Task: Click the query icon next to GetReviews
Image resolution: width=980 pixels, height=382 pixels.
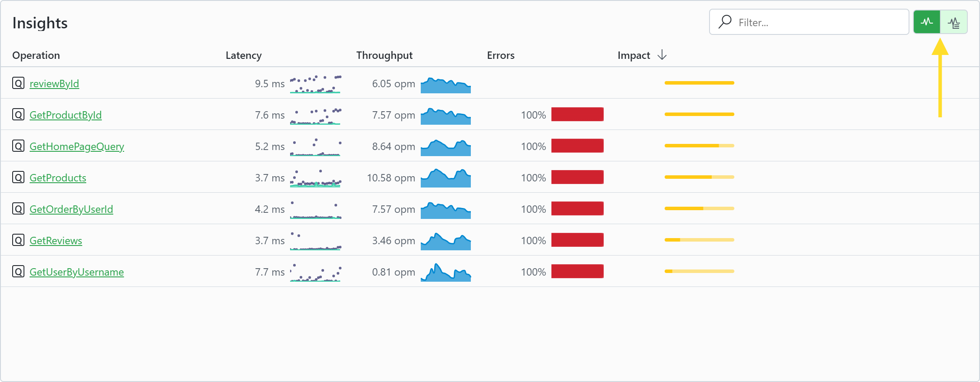Action: [x=18, y=240]
